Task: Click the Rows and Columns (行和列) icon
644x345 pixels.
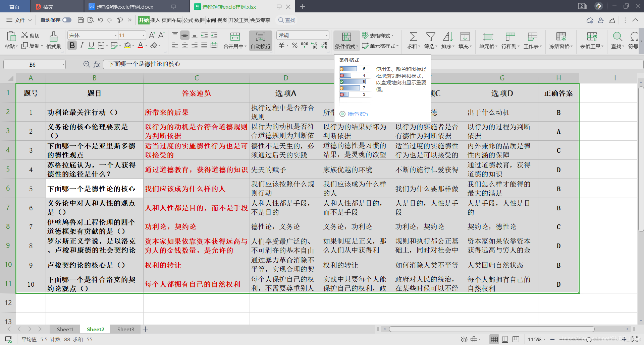Action: 510,37
